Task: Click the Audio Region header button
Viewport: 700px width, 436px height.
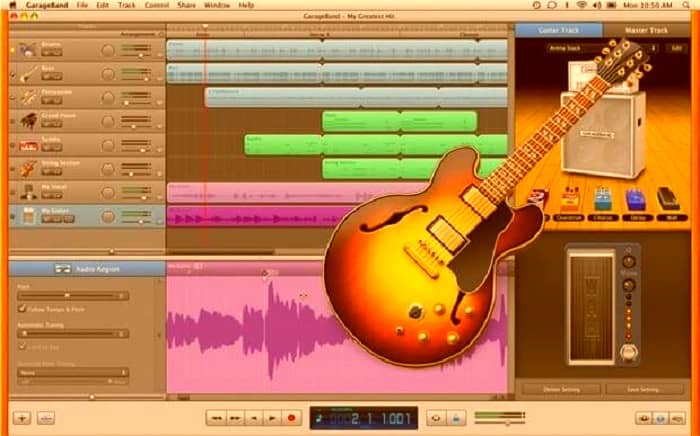Action: click(87, 269)
